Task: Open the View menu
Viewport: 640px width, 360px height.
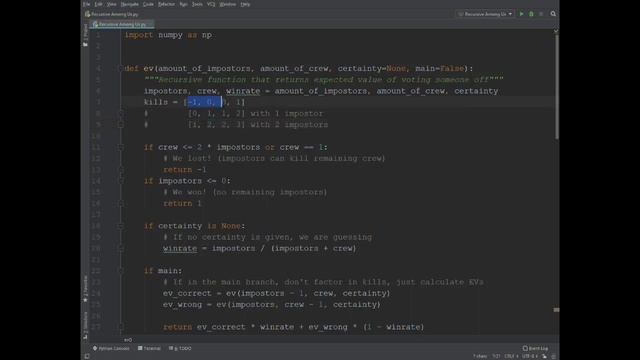Action: pos(111,4)
